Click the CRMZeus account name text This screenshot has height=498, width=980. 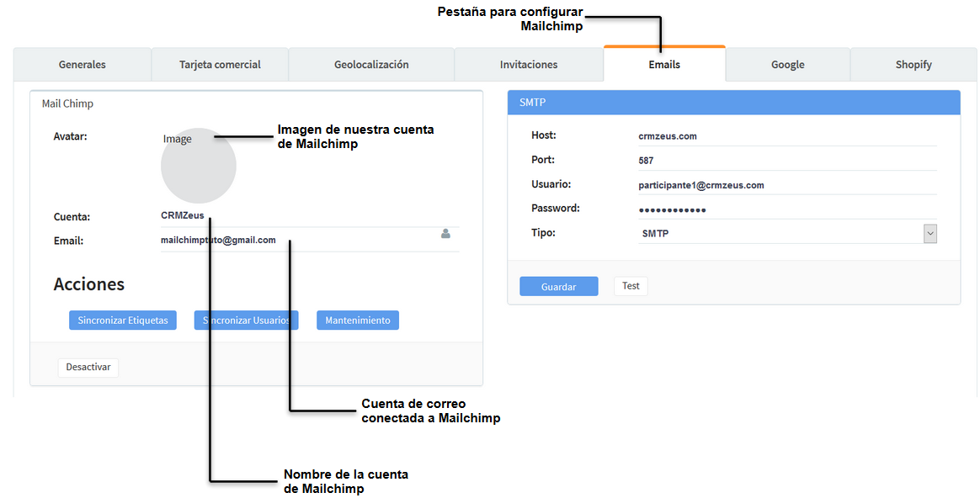click(x=183, y=215)
